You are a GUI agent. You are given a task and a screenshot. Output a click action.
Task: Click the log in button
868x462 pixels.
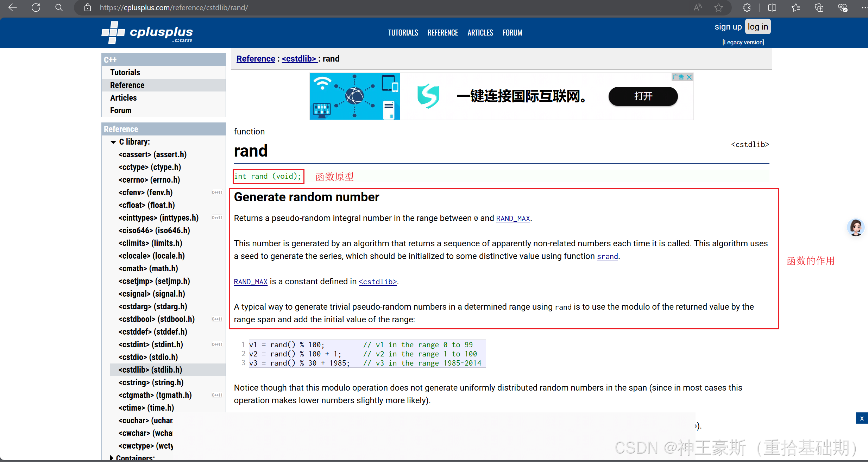point(757,27)
